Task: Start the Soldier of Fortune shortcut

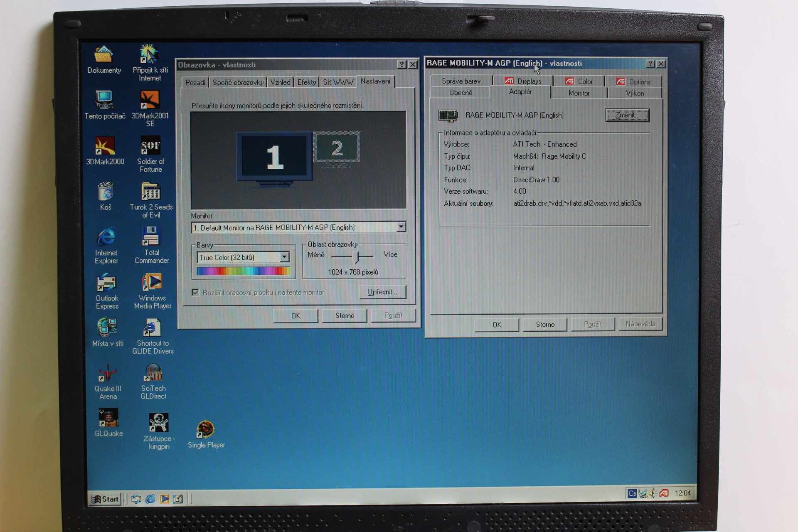Action: coord(150,154)
